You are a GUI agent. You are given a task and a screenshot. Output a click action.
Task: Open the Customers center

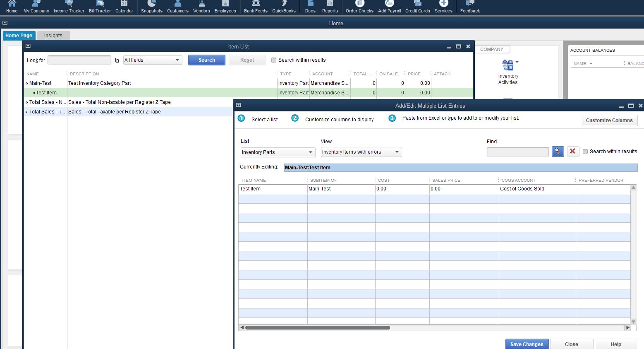point(177,6)
